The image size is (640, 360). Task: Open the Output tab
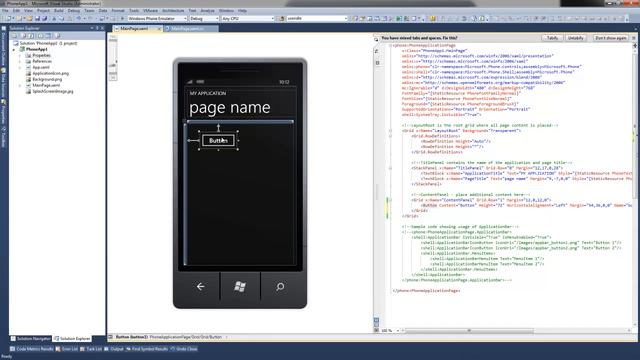pyautogui.click(x=114, y=349)
